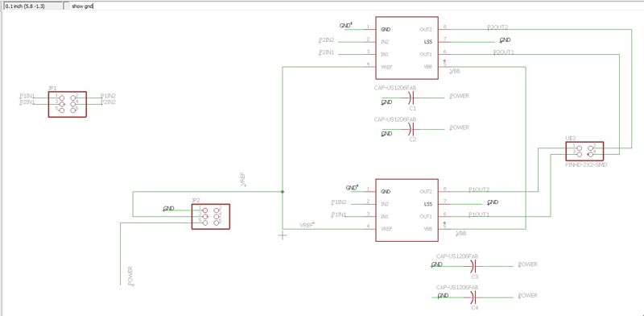Click VBB label under the lower chip
Screen dimensions: 644x316
[461, 233]
